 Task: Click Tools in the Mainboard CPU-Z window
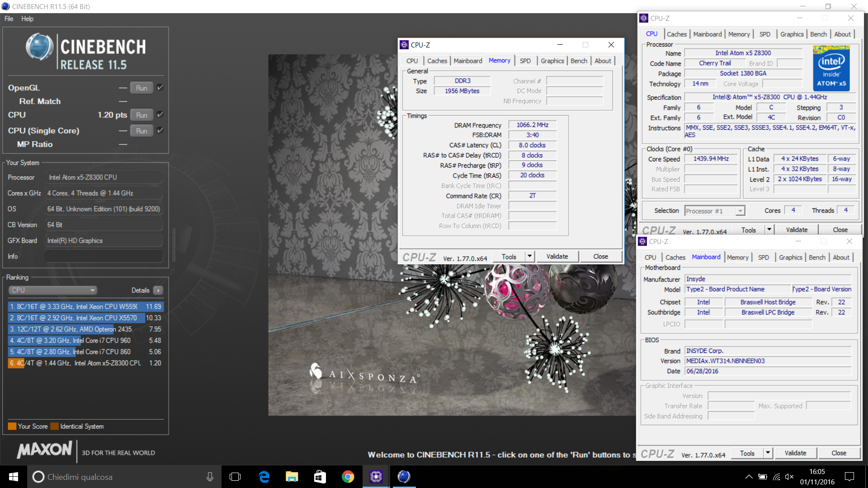coord(747,453)
